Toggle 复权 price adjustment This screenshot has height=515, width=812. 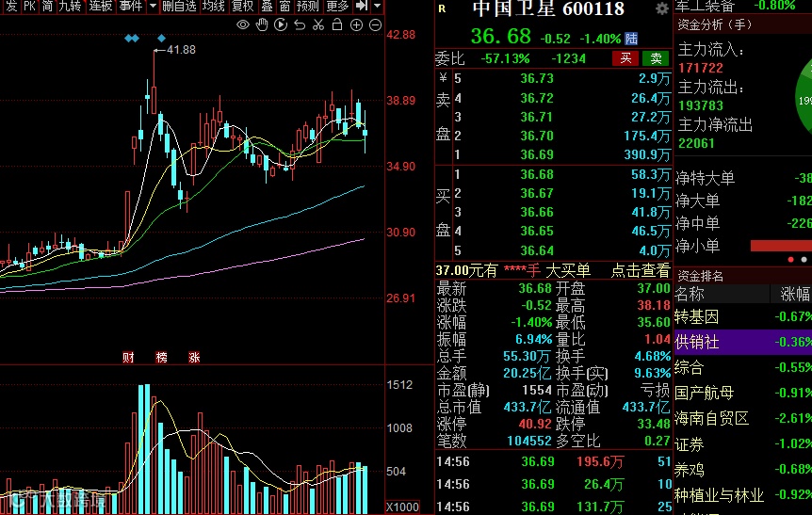coord(242,7)
